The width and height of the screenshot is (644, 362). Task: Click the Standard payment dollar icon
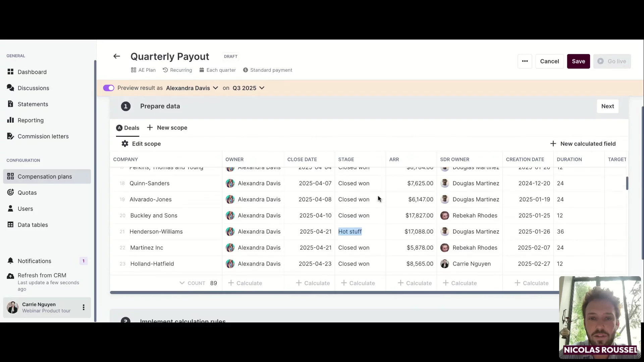click(246, 70)
